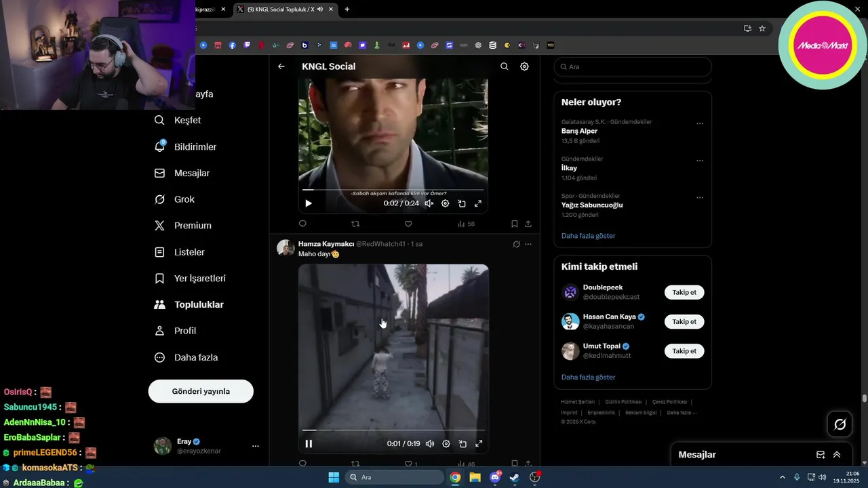Viewport: 868px width, 488px height.
Task: Follow Umut Topal with Takip et
Action: (684, 350)
